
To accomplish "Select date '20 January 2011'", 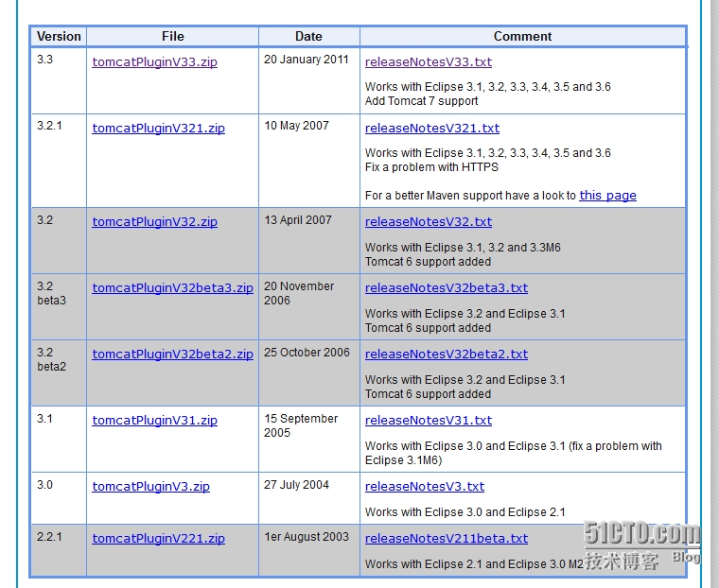I will click(306, 60).
